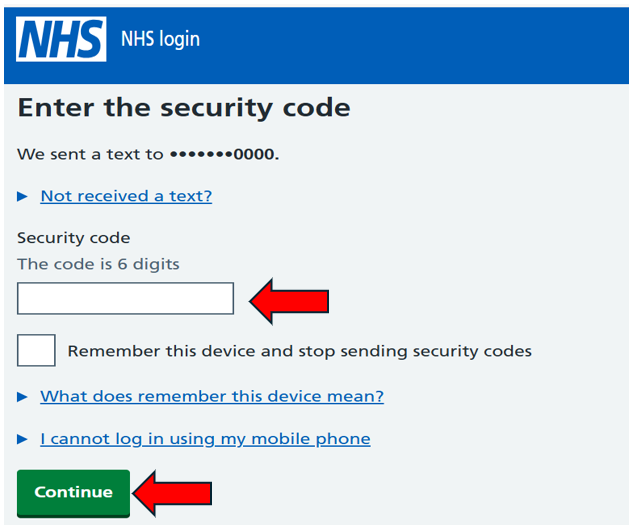Expand the triangle beside What does remember this device mean
The width and height of the screenshot is (635, 531).
click(22, 397)
